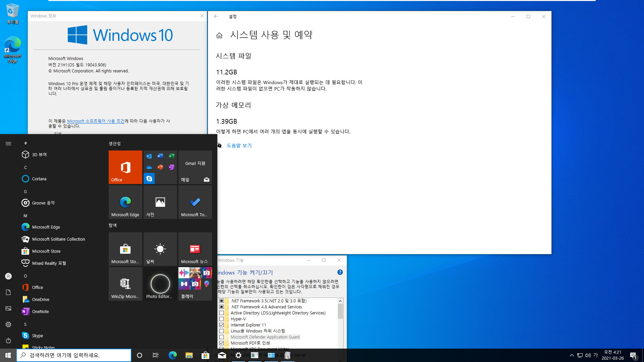Select Hyper-V feature row text
644x362 pixels.
point(238,319)
